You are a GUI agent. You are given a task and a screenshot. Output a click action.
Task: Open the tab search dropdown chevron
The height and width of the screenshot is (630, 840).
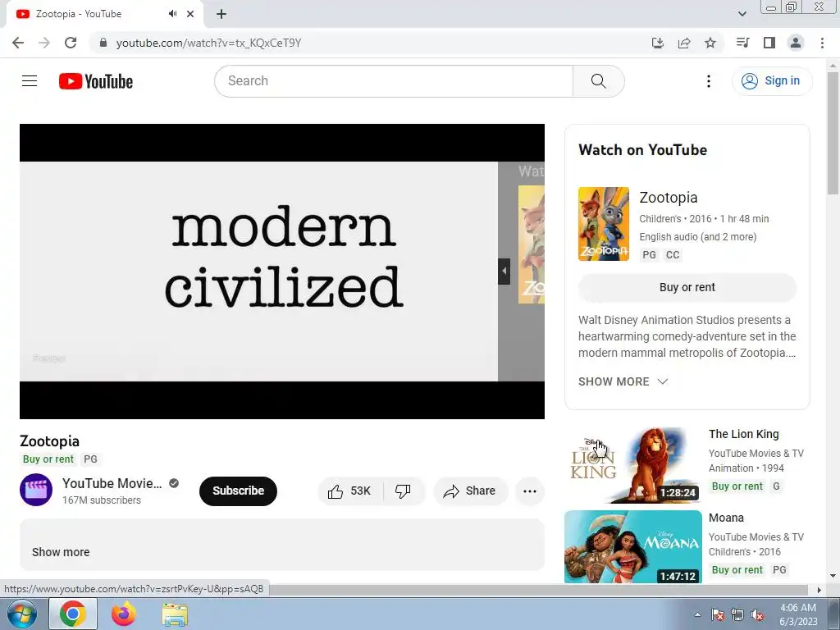point(742,14)
